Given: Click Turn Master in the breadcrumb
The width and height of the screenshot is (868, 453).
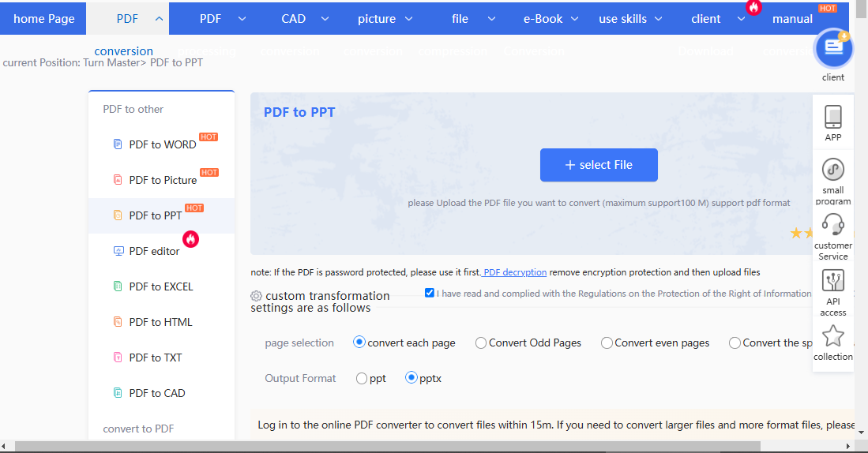Looking at the screenshot, I should tap(111, 62).
